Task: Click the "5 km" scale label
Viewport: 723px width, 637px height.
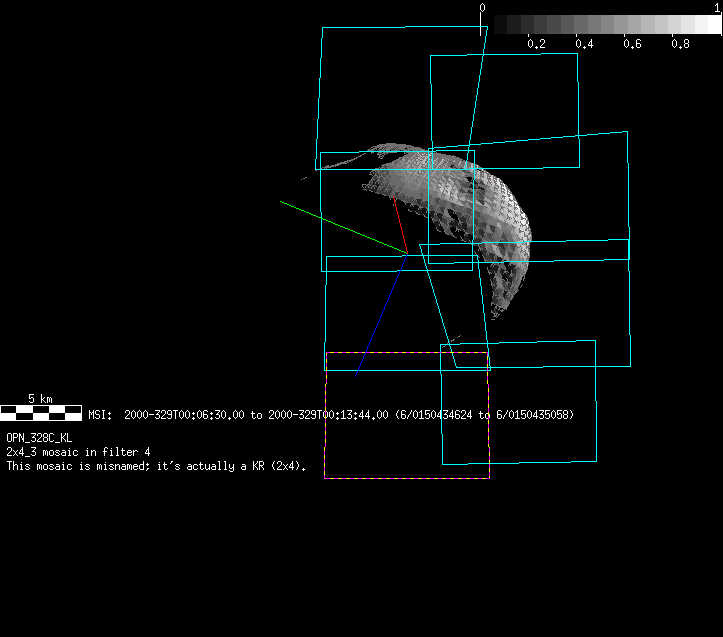Action: click(40, 398)
